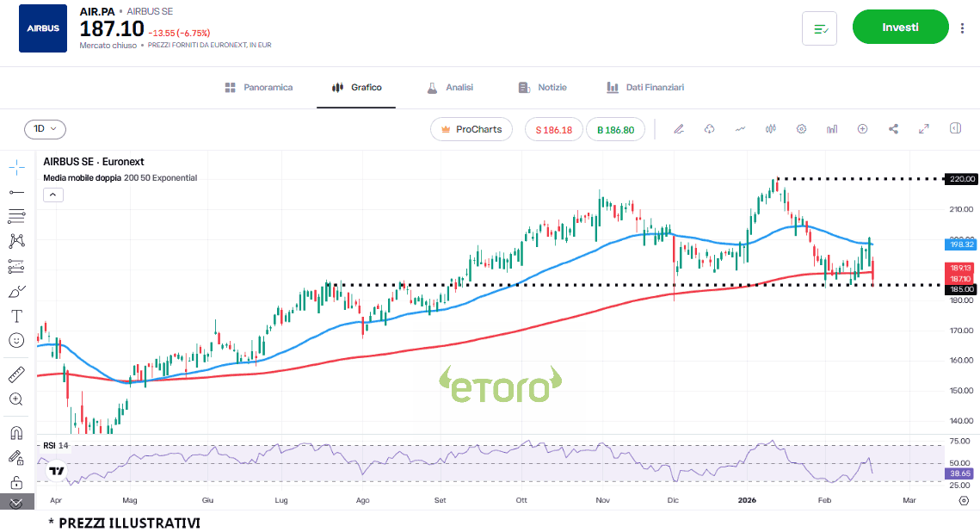Switch to the Analisi tab
The width and height of the screenshot is (980, 532).
tap(450, 88)
